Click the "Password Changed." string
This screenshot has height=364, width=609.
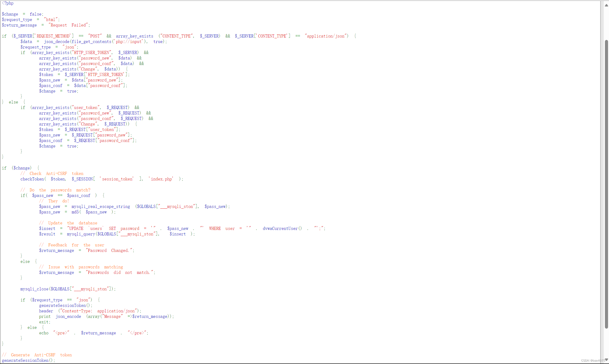(x=109, y=250)
